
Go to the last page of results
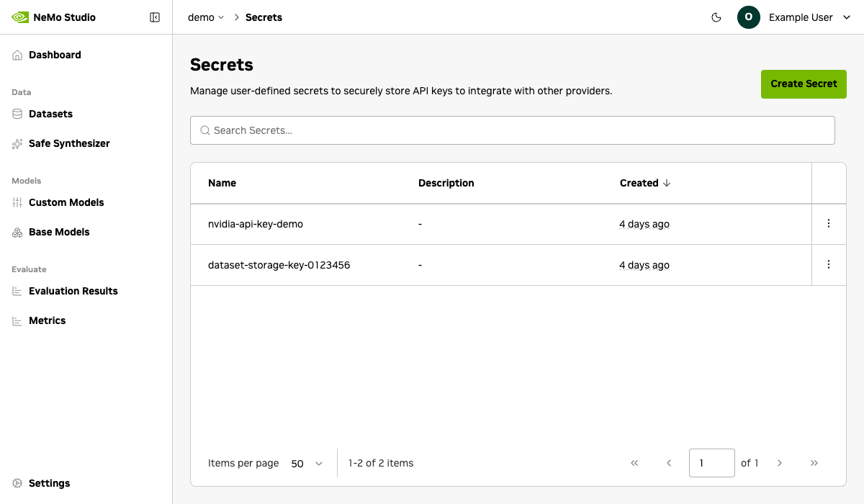click(x=814, y=463)
